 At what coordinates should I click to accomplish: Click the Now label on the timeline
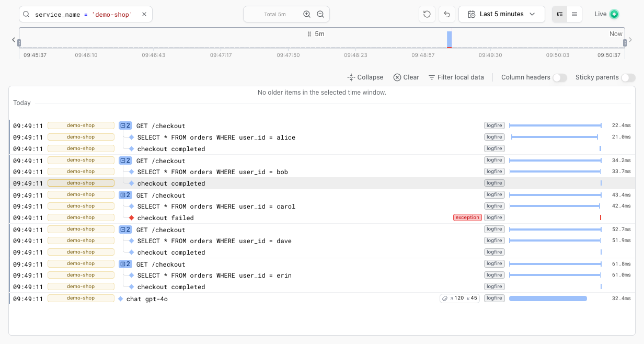click(616, 34)
